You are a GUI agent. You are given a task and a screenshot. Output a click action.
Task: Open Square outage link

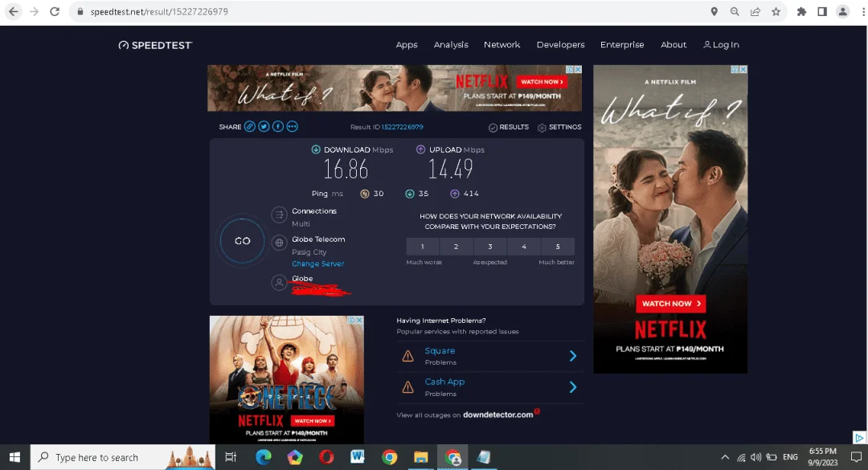440,351
